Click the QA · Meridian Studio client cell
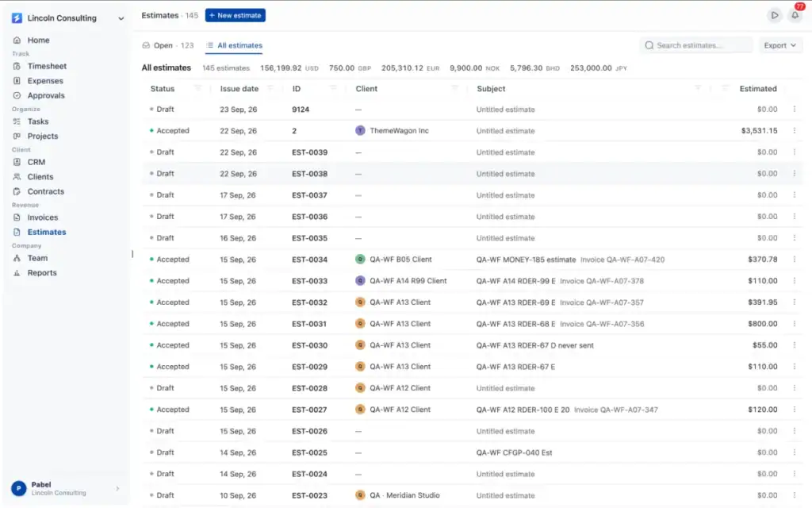 click(397, 495)
